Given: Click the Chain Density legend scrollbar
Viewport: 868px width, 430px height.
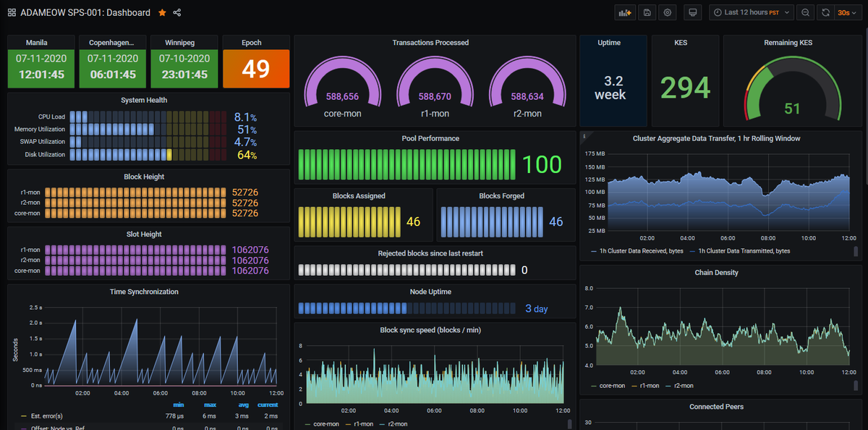Looking at the screenshot, I should click(856, 385).
